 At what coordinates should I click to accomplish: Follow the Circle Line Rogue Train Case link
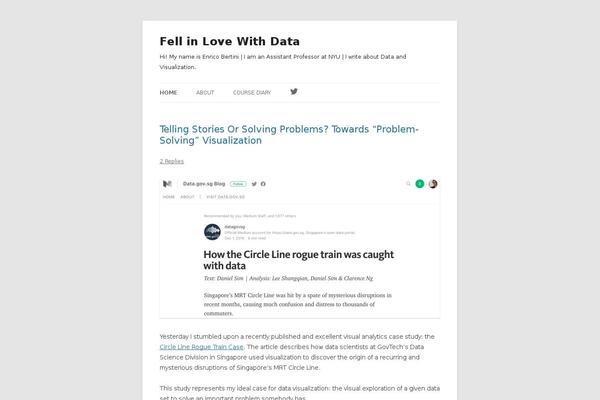pyautogui.click(x=201, y=347)
